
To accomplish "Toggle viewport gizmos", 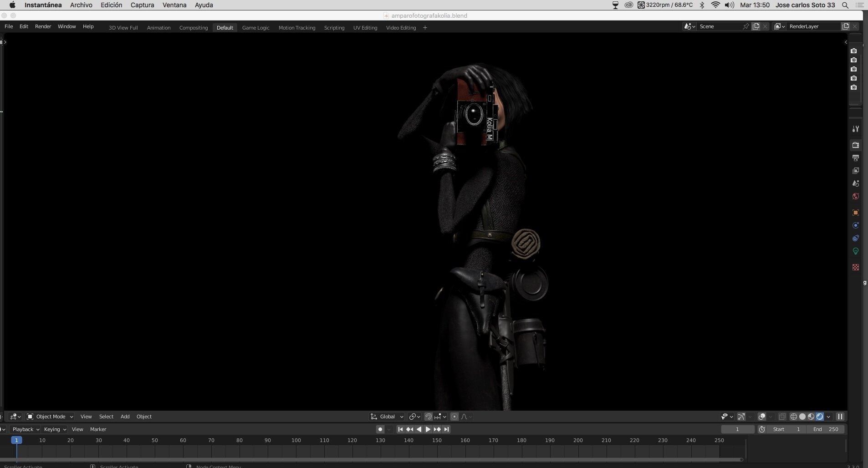I will pyautogui.click(x=741, y=417).
